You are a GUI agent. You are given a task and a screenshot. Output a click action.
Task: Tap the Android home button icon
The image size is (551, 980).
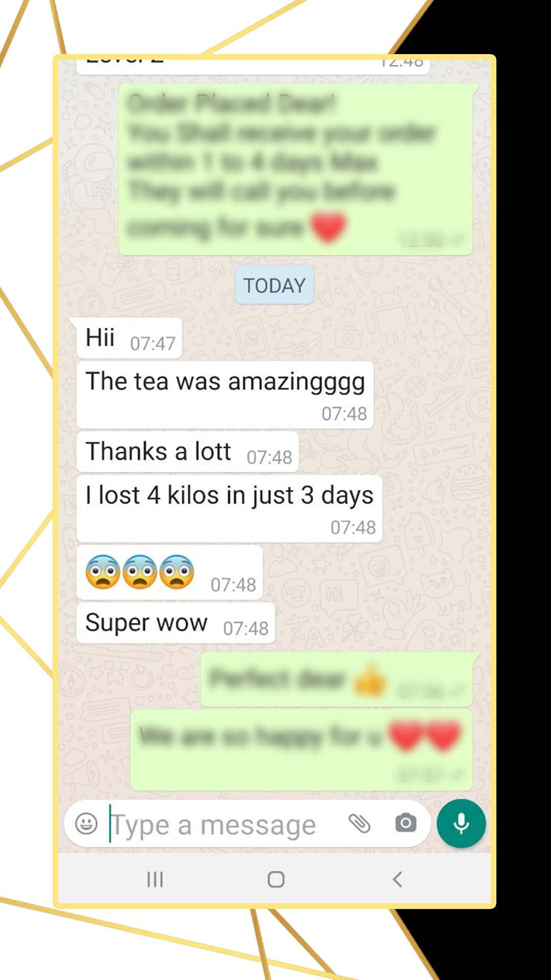[276, 879]
